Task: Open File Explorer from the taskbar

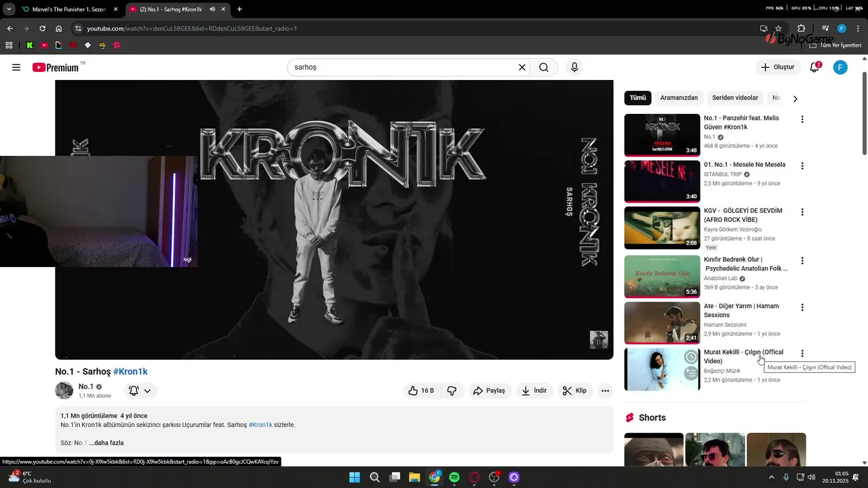Action: (414, 477)
